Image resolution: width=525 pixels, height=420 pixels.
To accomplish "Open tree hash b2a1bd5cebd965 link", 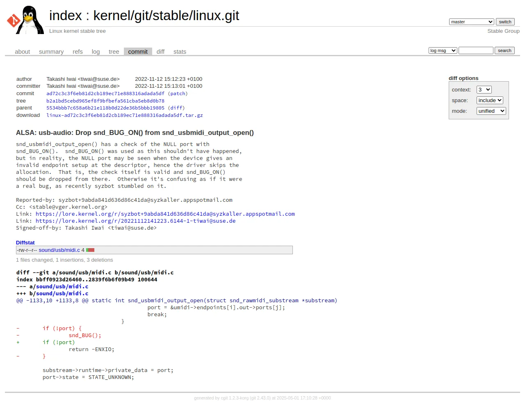I will (105, 101).
